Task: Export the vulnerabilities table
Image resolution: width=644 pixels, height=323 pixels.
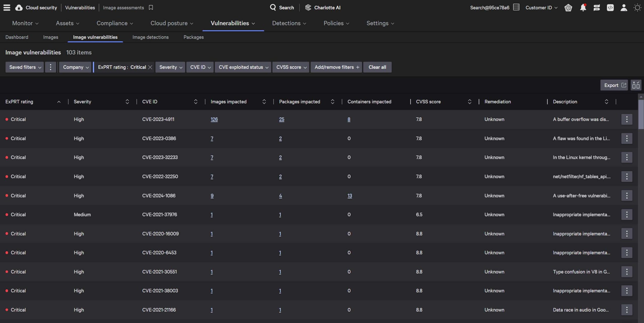Action: [x=614, y=85]
